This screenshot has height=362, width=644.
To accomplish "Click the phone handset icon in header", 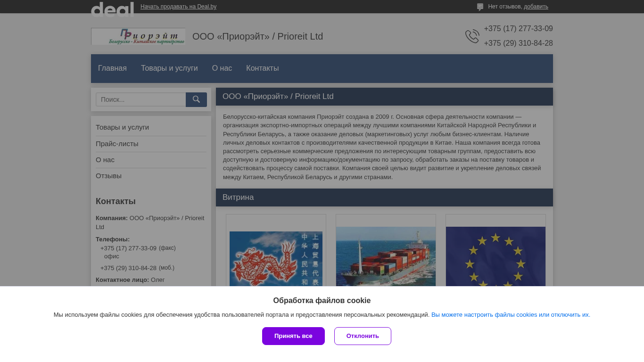I will click(472, 36).
